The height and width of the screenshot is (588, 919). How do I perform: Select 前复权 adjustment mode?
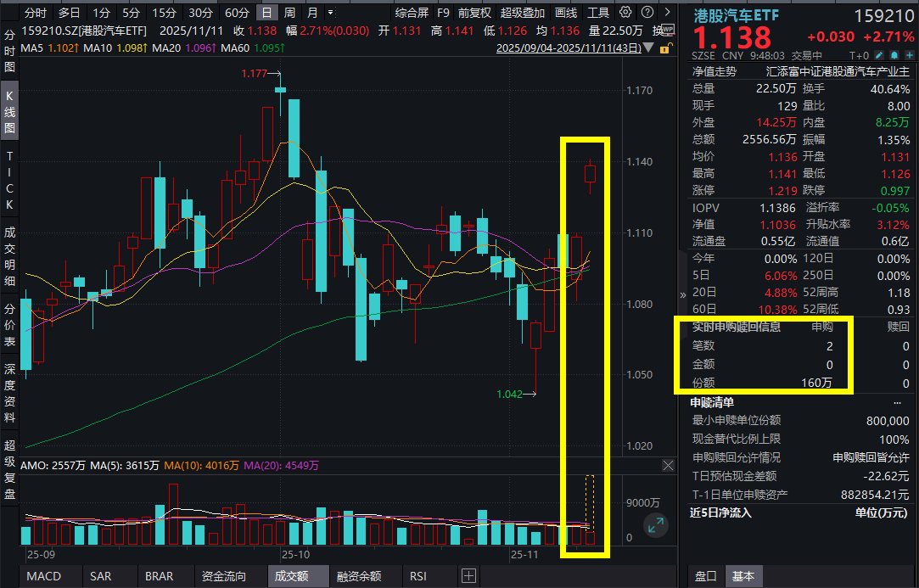point(475,12)
